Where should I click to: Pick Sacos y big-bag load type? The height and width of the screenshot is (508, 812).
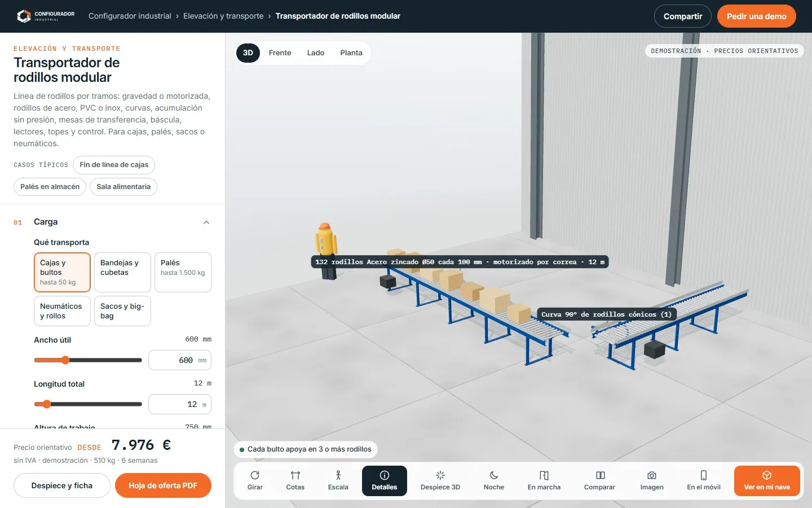click(x=122, y=311)
